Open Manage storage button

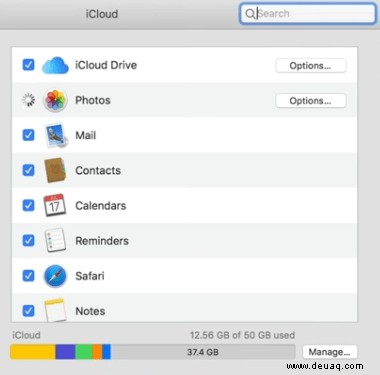(330, 352)
